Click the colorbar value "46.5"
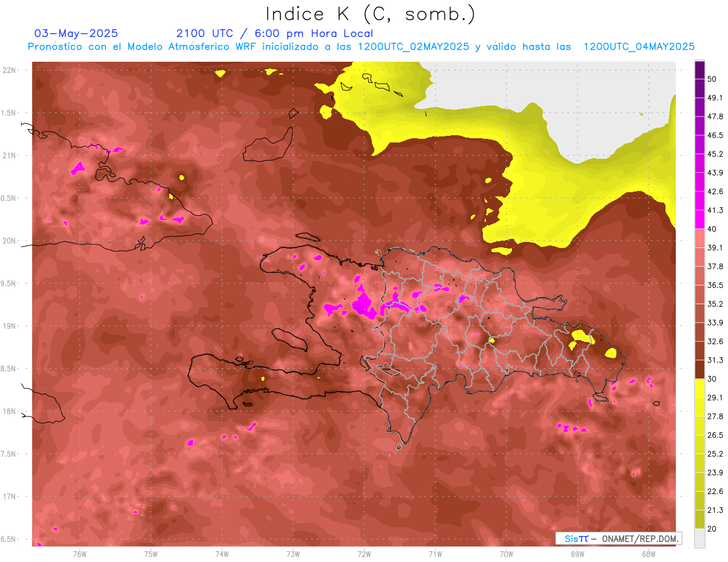728x562 pixels. (715, 135)
